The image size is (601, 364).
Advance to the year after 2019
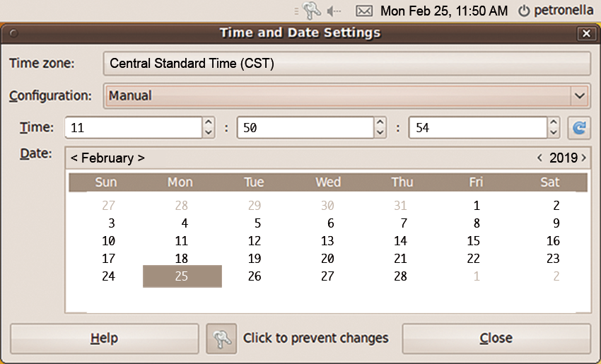(x=584, y=158)
